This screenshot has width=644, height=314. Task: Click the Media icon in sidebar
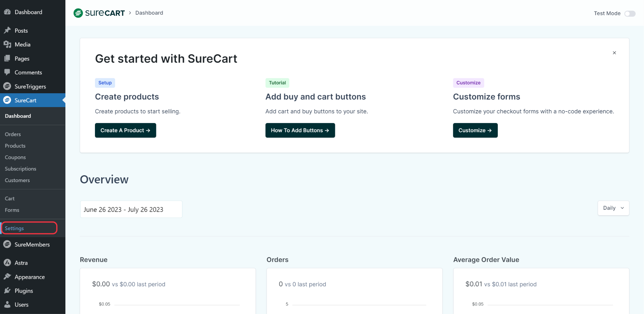click(x=7, y=45)
